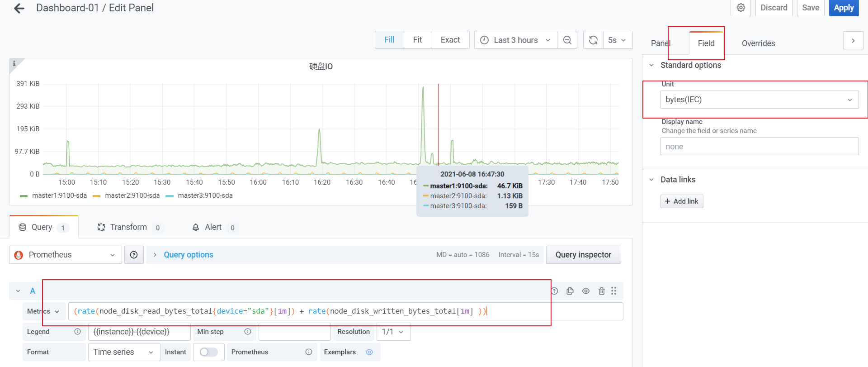Click Legend info icon
This screenshot has width=868, height=367.
[77, 332]
